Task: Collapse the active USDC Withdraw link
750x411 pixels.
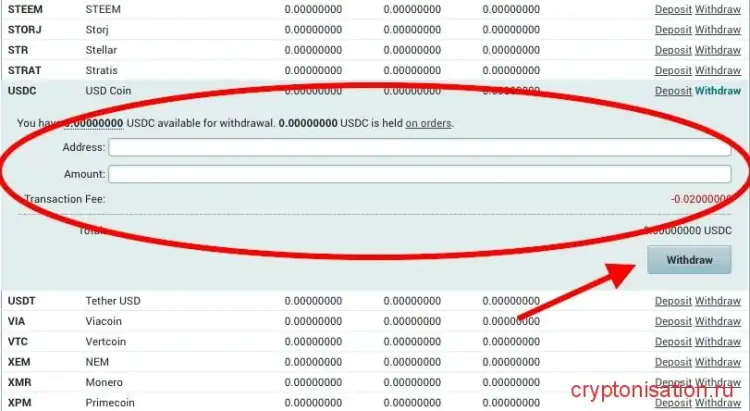Action: pos(717,91)
